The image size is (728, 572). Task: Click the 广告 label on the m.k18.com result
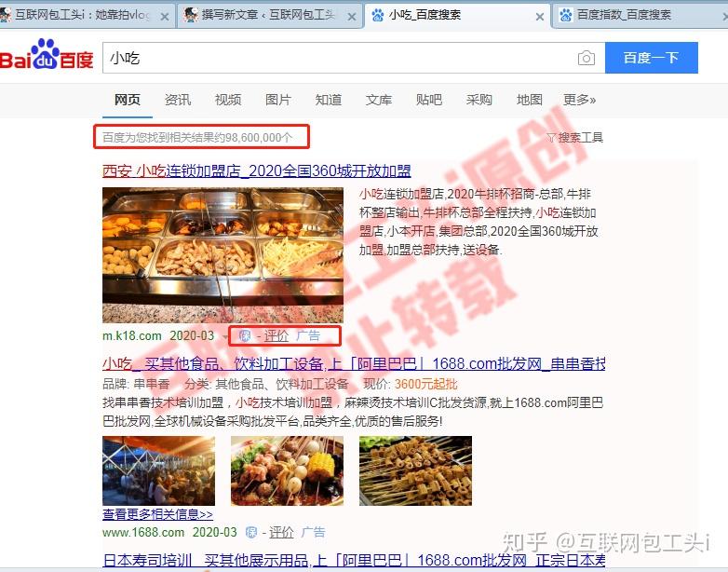308,336
